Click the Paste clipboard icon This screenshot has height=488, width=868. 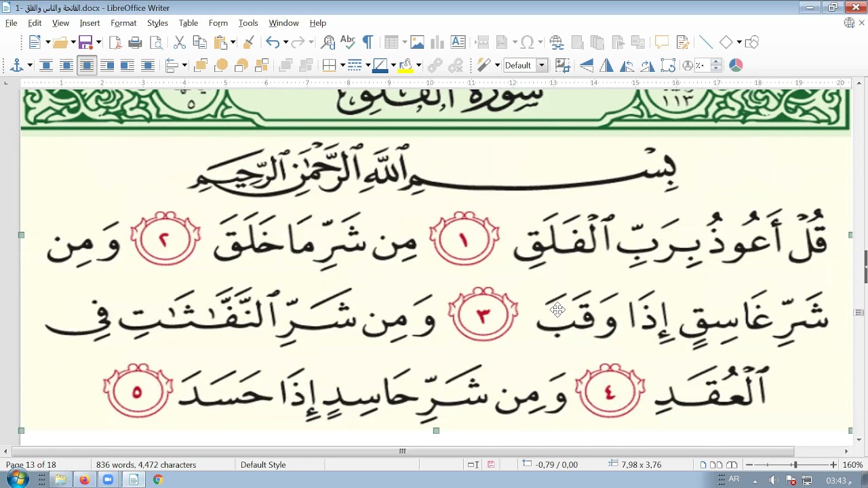220,43
